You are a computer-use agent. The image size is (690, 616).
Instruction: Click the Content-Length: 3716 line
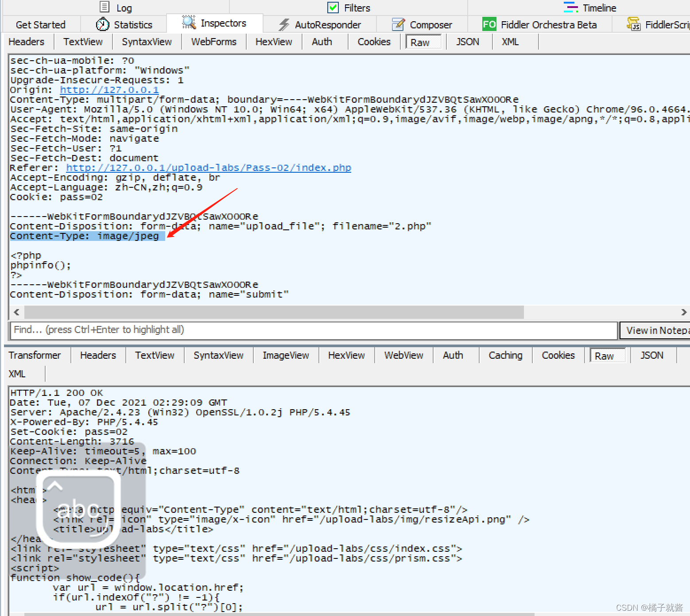pos(72,442)
